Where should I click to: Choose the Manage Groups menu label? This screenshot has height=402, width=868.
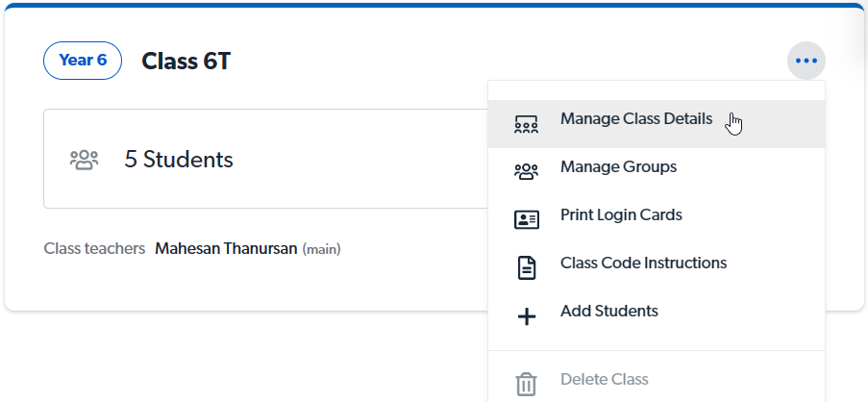pyautogui.click(x=618, y=167)
